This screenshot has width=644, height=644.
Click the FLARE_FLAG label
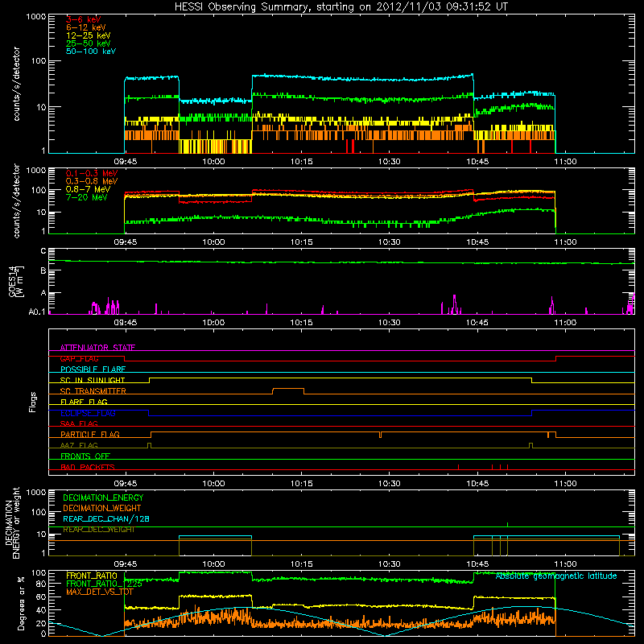click(x=84, y=402)
